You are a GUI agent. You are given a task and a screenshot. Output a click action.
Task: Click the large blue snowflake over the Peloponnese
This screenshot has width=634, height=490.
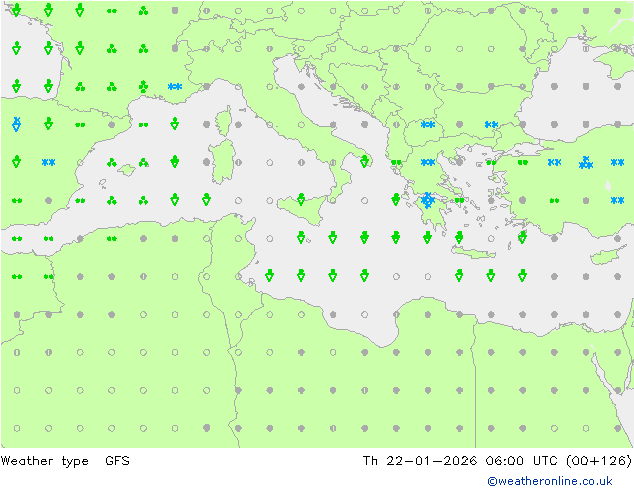coord(428,200)
